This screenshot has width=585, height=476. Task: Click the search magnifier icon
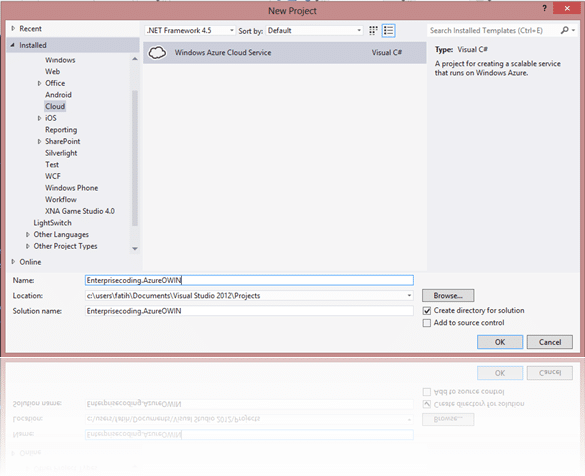(x=564, y=30)
